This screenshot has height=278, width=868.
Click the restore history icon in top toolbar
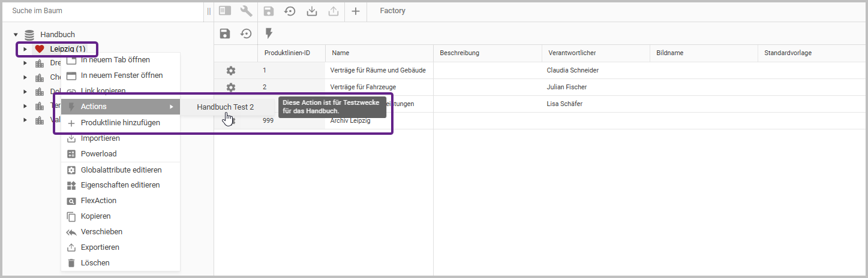point(290,11)
